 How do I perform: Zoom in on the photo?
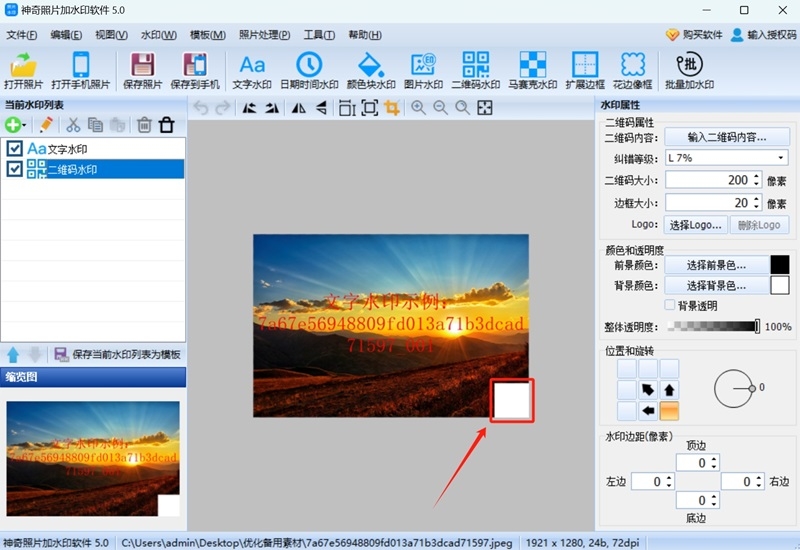coord(418,108)
